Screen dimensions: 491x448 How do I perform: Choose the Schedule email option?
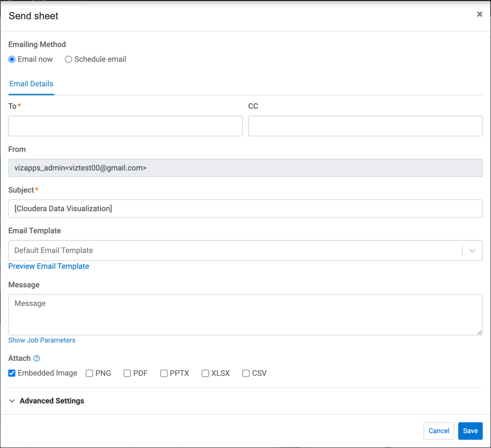(x=69, y=59)
